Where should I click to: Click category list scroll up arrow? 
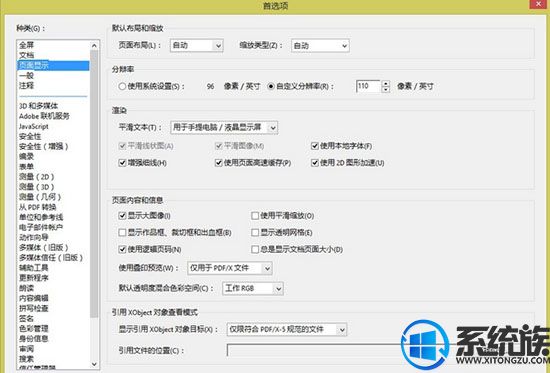click(x=94, y=46)
